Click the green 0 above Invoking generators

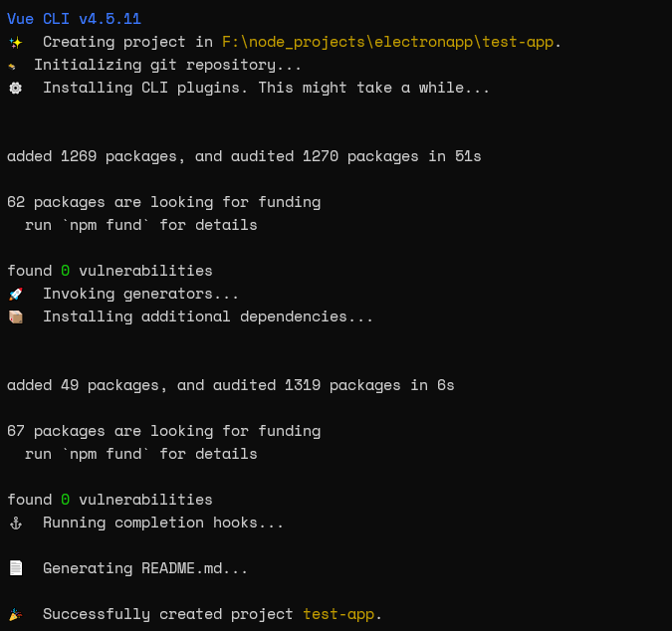point(65,271)
